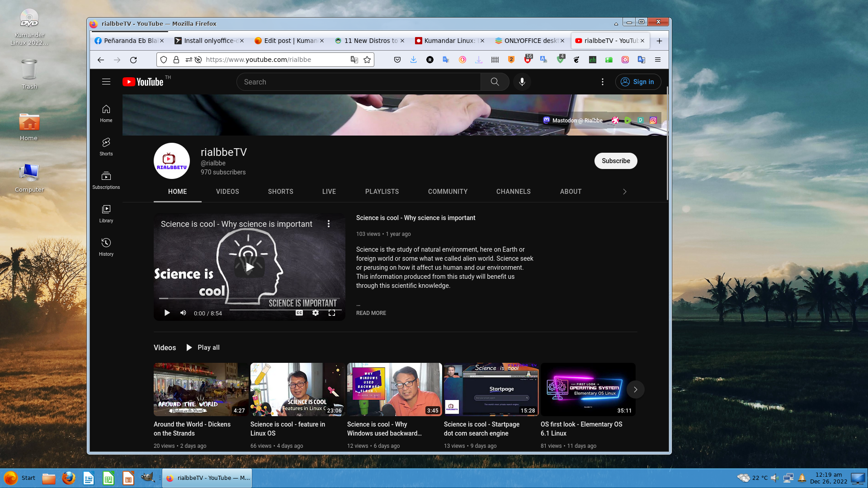Viewport: 868px width, 488px height.
Task: Open YouTube settings three-dot menu
Action: (602, 82)
